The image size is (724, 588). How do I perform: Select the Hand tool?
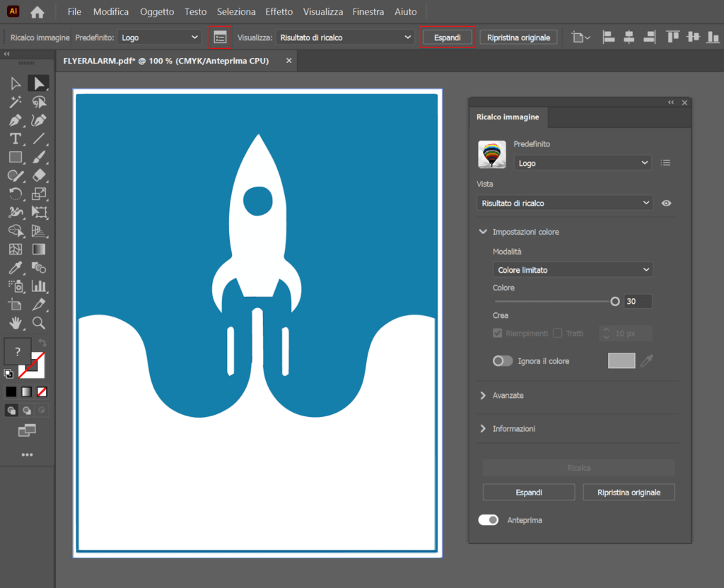(x=16, y=323)
